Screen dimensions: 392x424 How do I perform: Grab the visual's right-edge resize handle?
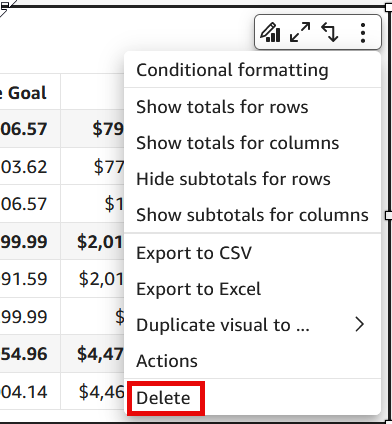tap(389, 215)
